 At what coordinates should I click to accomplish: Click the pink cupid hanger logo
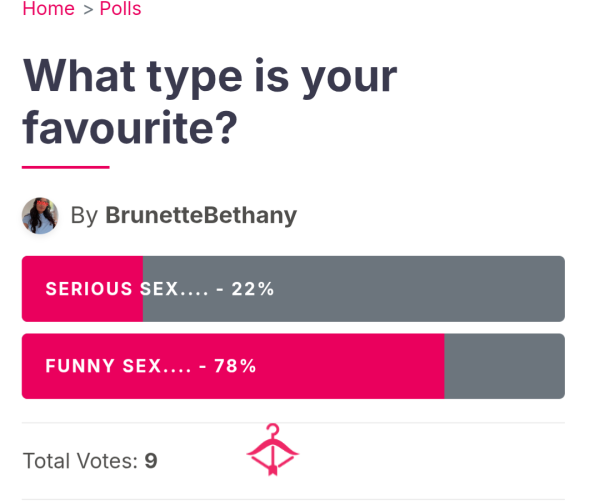[x=272, y=450]
